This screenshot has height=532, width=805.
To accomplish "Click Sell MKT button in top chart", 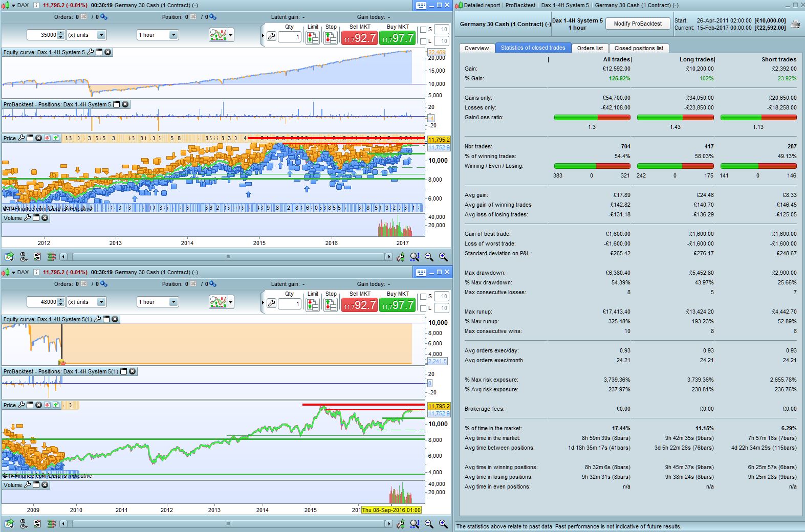I will 360,38.
